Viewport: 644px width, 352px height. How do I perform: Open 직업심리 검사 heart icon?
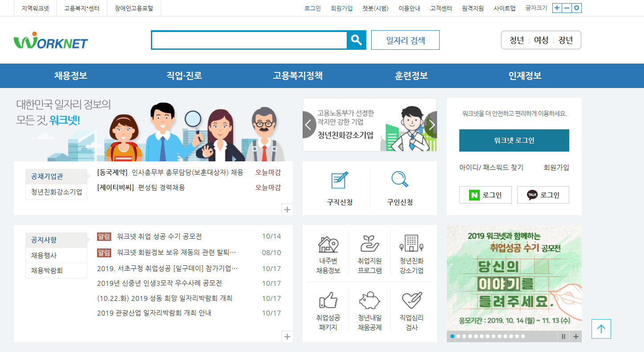(x=411, y=301)
